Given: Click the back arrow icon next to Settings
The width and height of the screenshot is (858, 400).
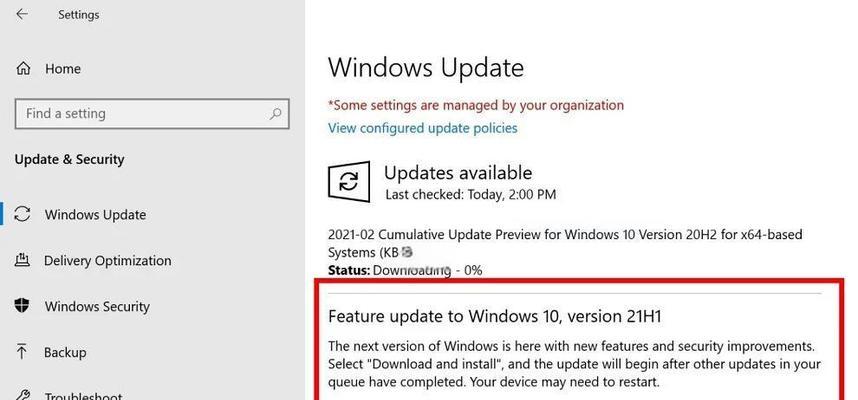Looking at the screenshot, I should (x=22, y=14).
